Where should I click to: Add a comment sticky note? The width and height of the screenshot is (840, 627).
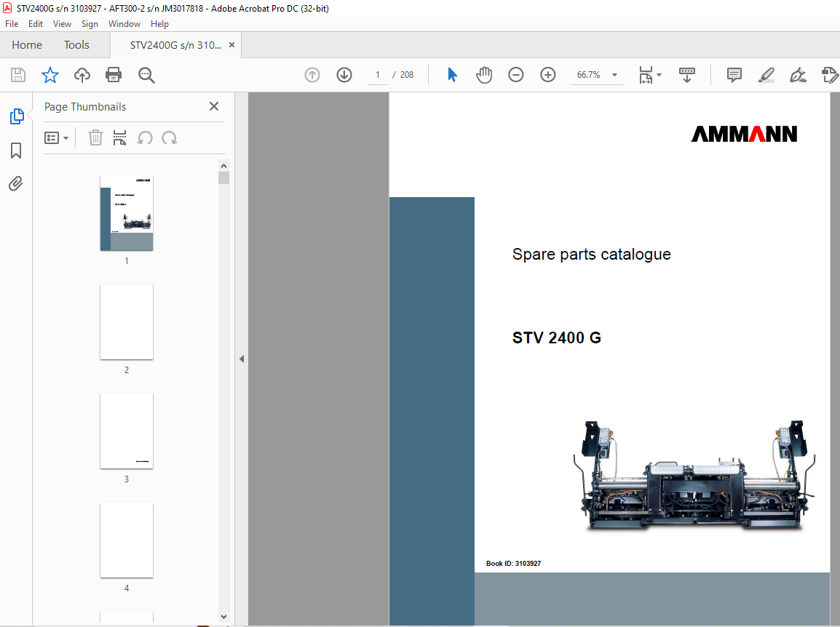(734, 75)
